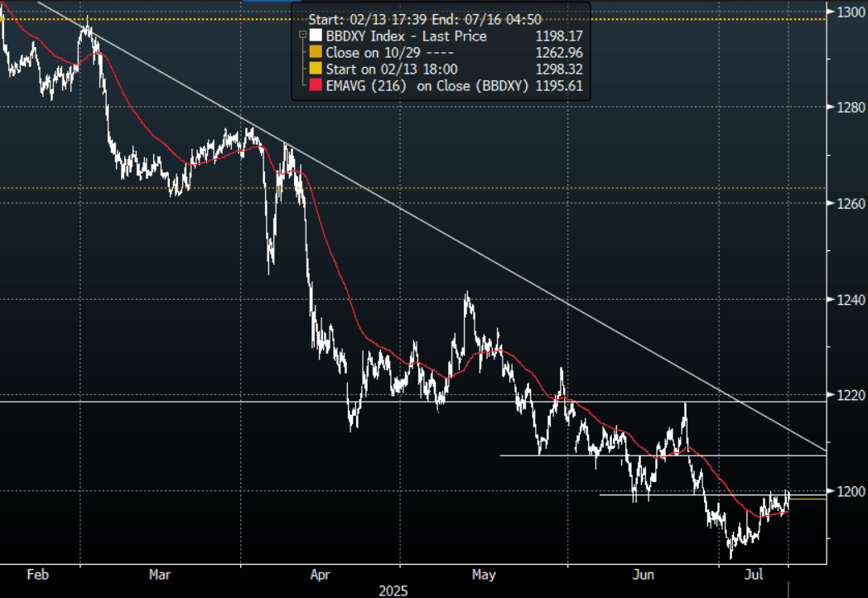Click the 1240 price axis label

(851, 300)
